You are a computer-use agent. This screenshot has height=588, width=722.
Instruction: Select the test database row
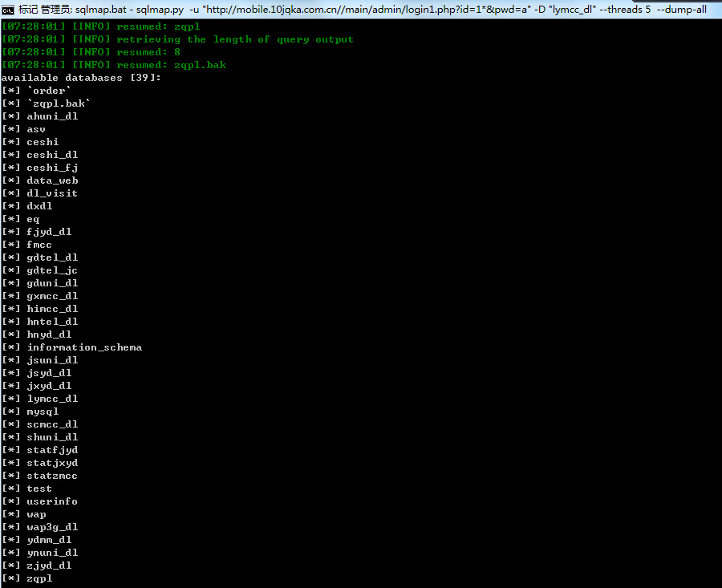pyautogui.click(x=26, y=489)
